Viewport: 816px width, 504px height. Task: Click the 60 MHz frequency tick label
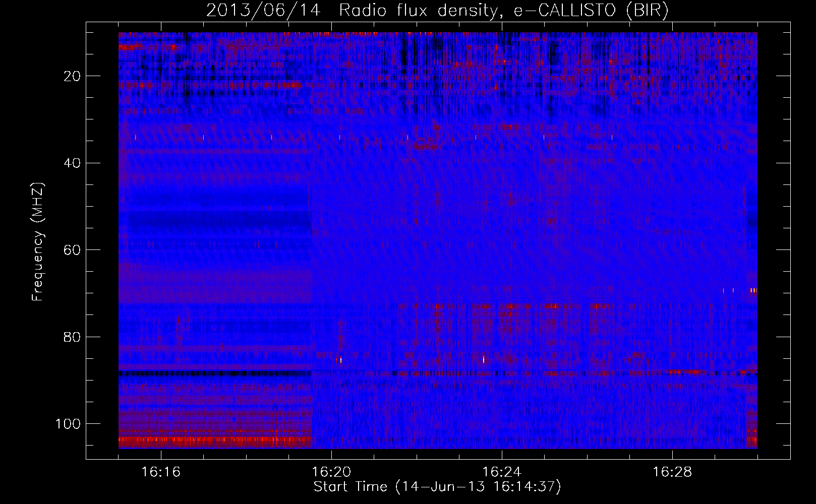point(73,250)
